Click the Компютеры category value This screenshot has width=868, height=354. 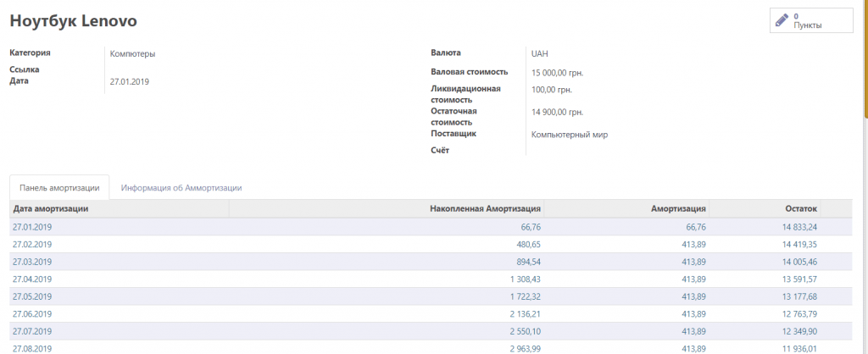pos(132,54)
